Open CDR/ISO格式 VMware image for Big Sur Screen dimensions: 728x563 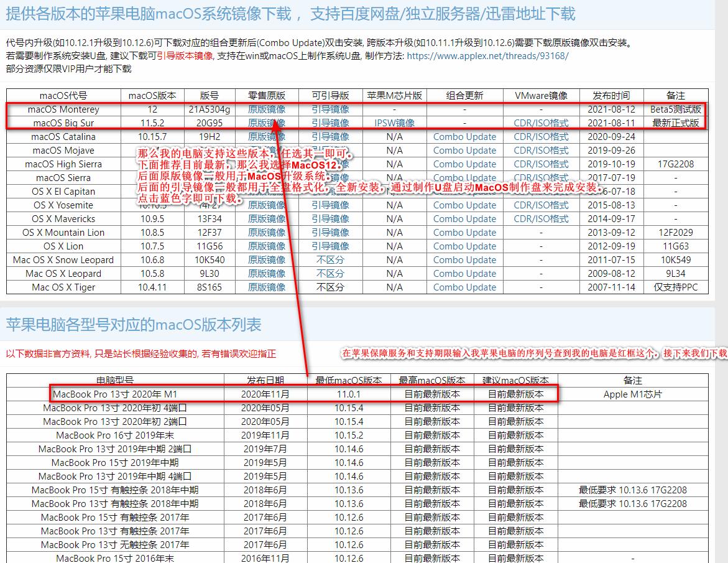point(541,123)
